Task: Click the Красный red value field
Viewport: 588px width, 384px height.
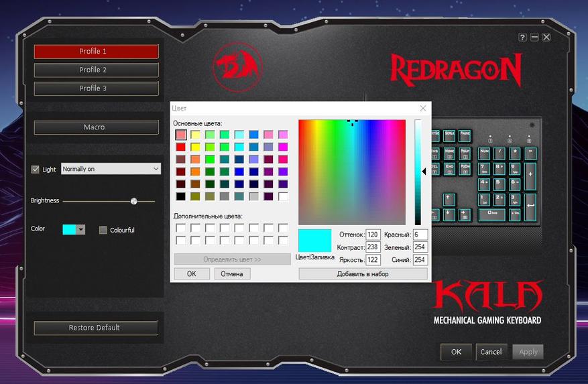Action: 420,235
